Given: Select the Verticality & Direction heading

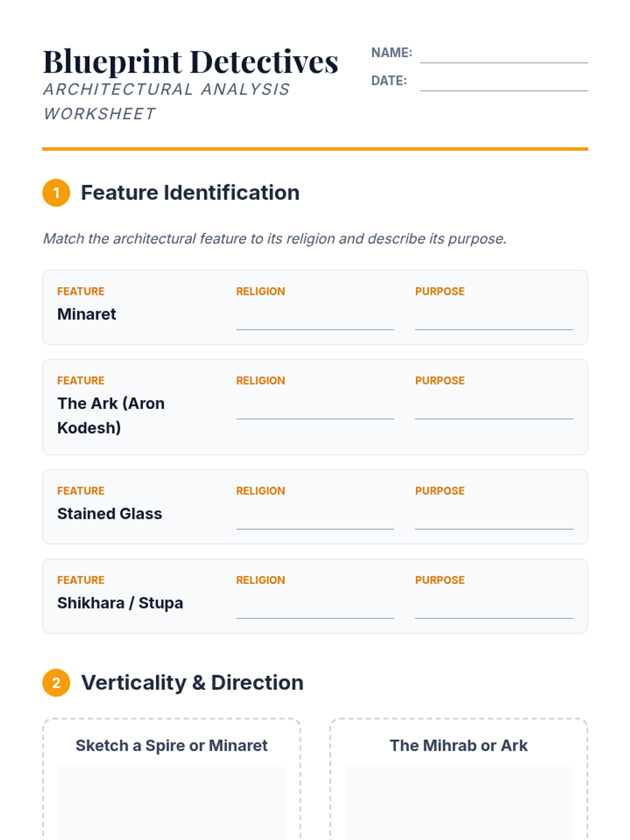Looking at the screenshot, I should point(192,682).
